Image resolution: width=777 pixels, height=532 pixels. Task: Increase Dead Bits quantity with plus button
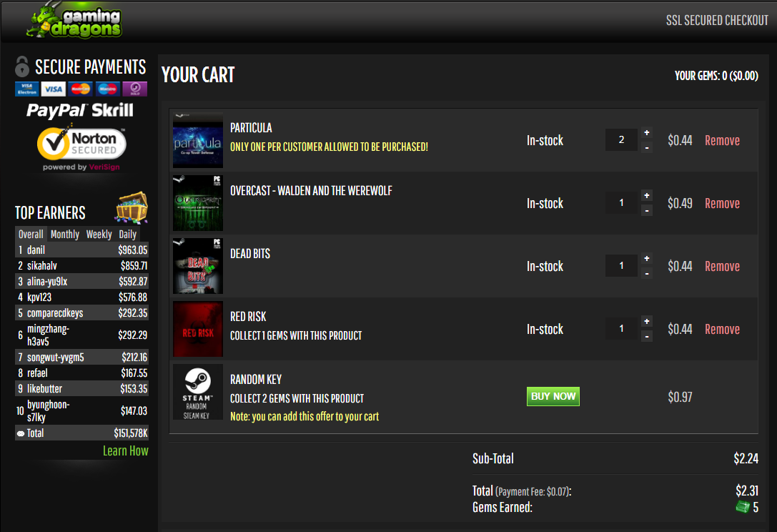point(647,258)
